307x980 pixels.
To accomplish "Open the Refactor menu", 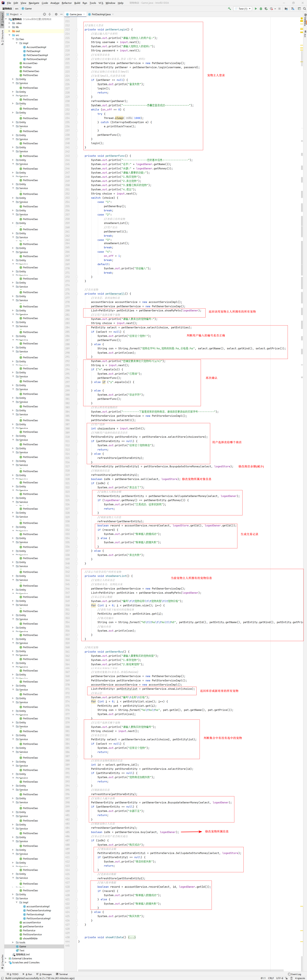I will pos(67,3).
